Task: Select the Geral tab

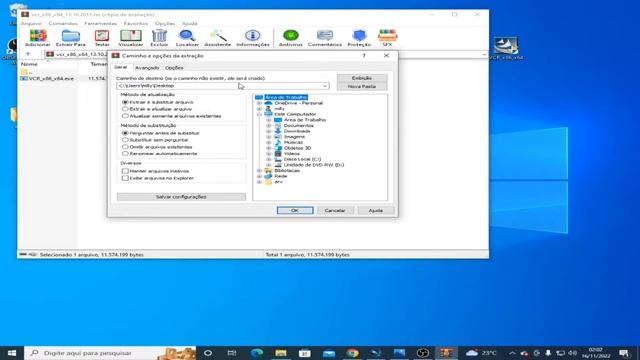Action: (121, 67)
